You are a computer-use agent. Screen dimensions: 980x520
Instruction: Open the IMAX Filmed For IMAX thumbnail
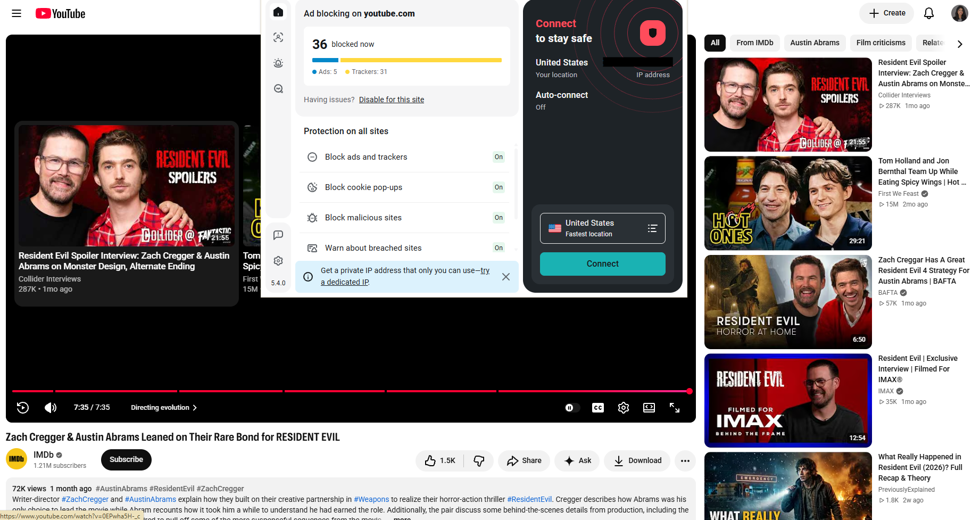(788, 400)
